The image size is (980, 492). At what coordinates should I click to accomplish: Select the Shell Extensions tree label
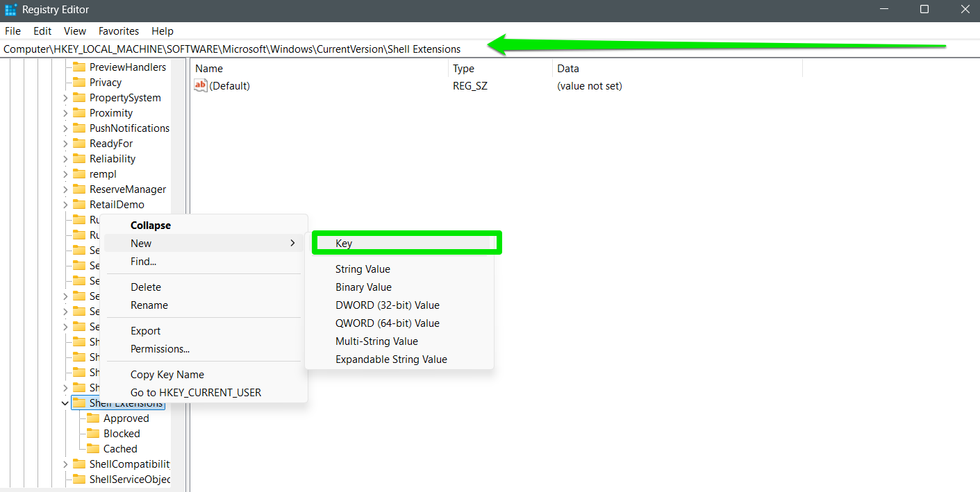click(126, 403)
